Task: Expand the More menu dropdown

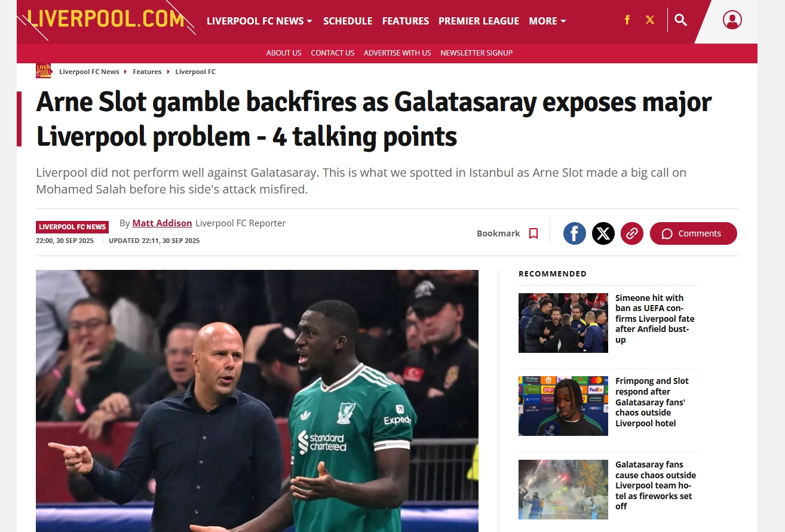Action: [x=547, y=21]
